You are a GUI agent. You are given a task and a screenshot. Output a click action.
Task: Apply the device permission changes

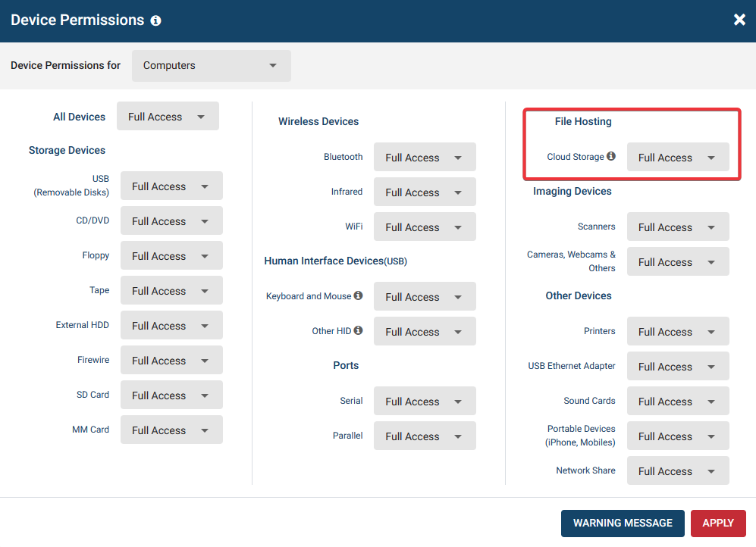tap(718, 524)
